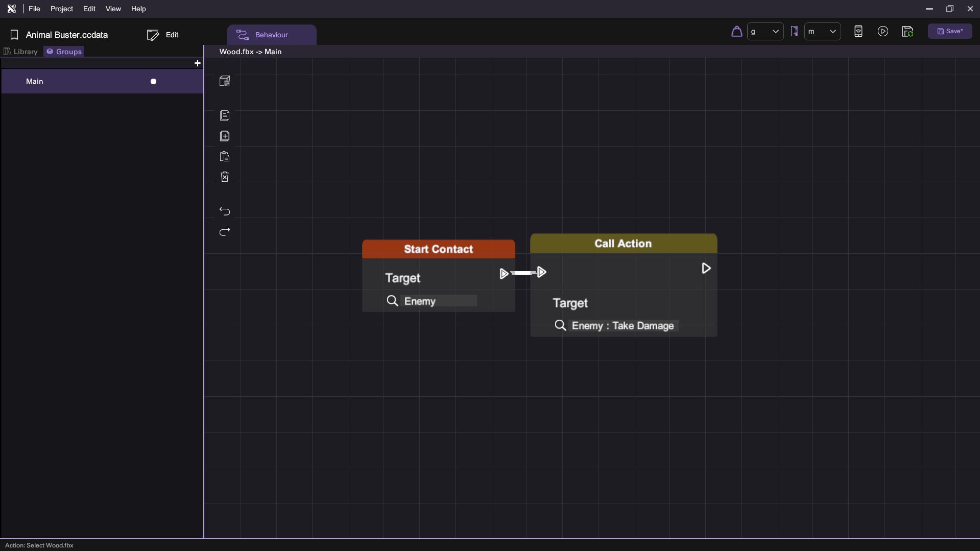The width and height of the screenshot is (980, 551).
Task: Click the add new document icon
Action: [225, 136]
